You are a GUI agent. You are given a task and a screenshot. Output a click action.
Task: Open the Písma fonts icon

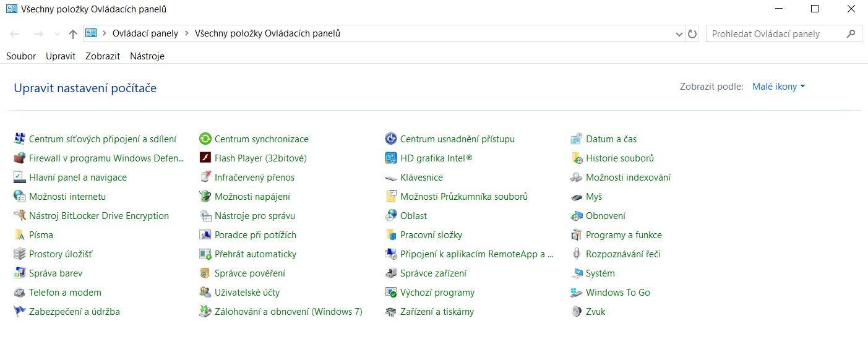pos(19,235)
